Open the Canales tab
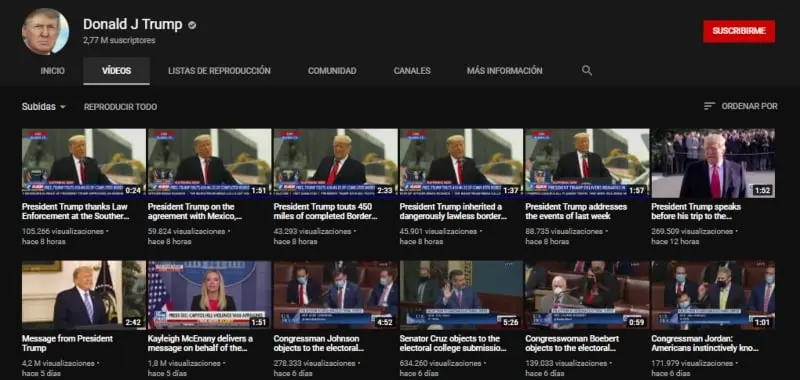This screenshot has height=380, width=800. click(x=412, y=71)
